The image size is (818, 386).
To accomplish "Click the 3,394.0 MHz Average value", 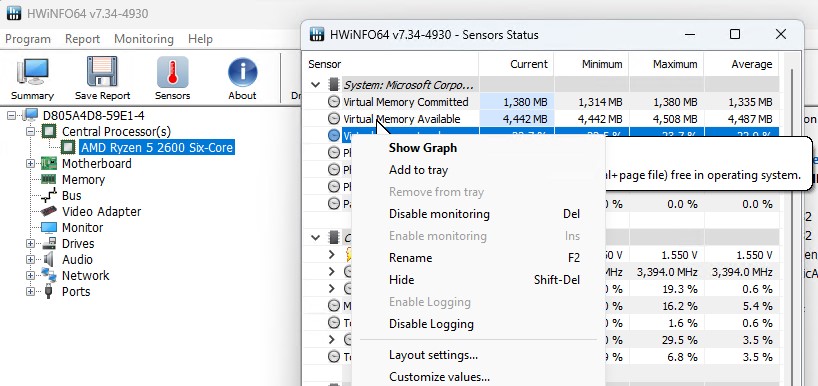I will (742, 272).
